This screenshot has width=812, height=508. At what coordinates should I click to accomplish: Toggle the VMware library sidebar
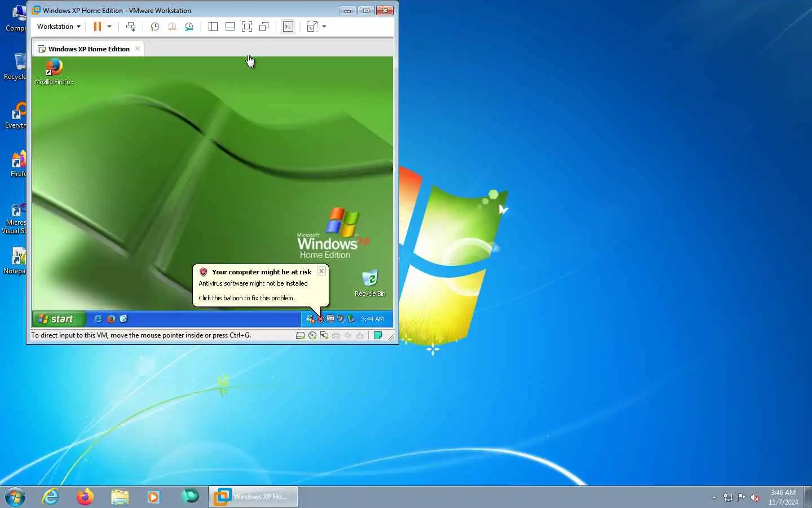point(213,27)
